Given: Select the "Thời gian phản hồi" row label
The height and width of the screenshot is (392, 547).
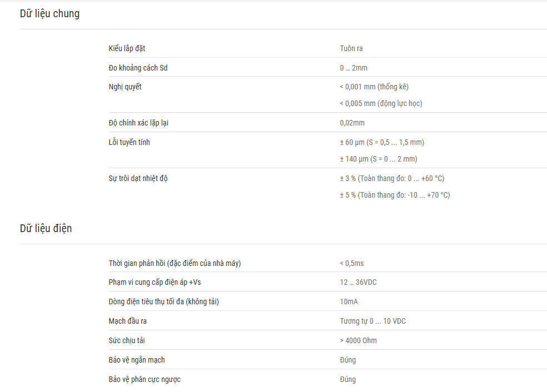Looking at the screenshot, I should tap(175, 263).
